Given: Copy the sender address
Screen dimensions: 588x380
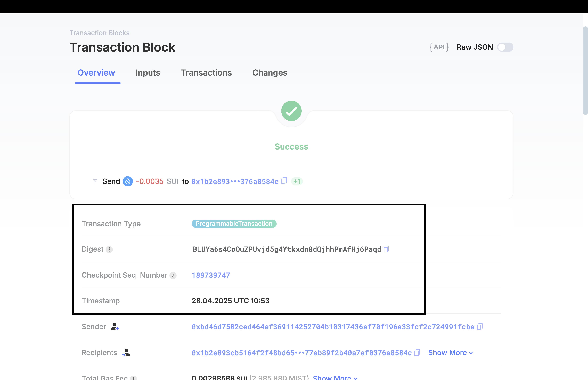Looking at the screenshot, I should tap(480, 327).
